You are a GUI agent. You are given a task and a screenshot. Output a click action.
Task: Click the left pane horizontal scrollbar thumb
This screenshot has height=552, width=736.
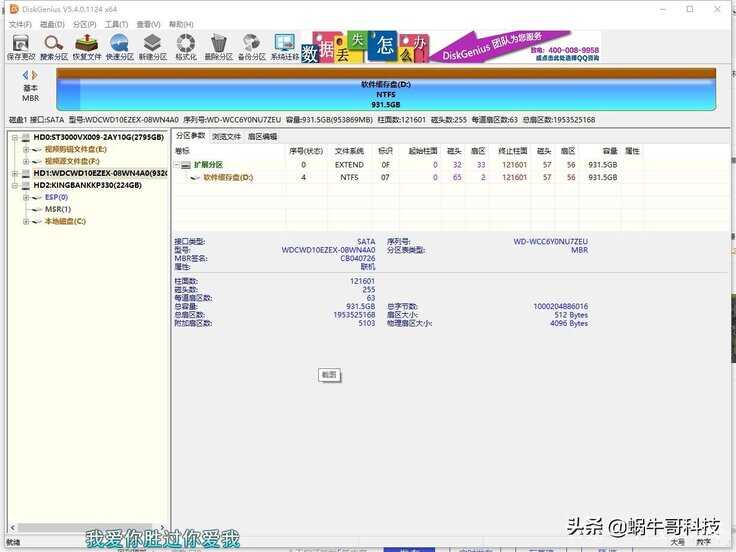[x=84, y=528]
